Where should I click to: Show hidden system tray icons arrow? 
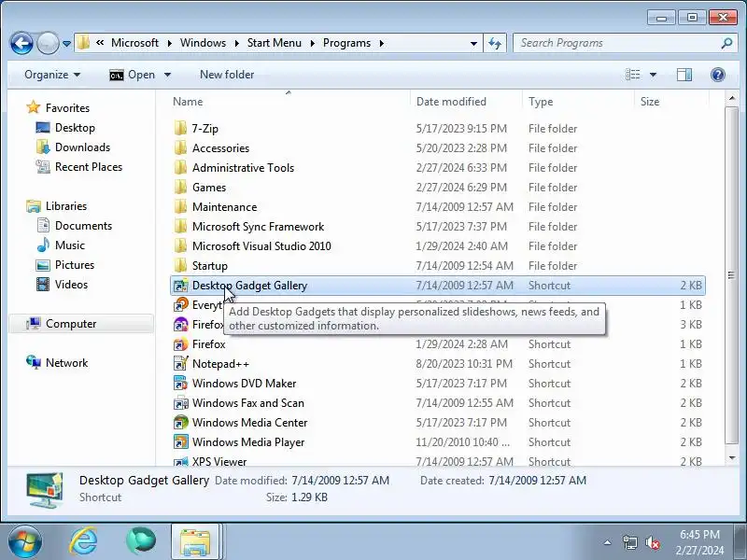[x=608, y=542]
